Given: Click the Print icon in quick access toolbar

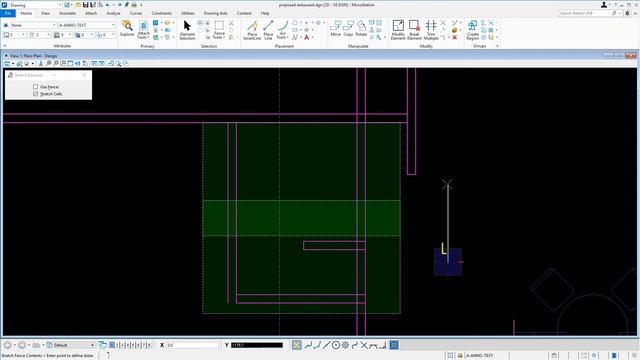Looking at the screenshot, I should click(134, 5).
